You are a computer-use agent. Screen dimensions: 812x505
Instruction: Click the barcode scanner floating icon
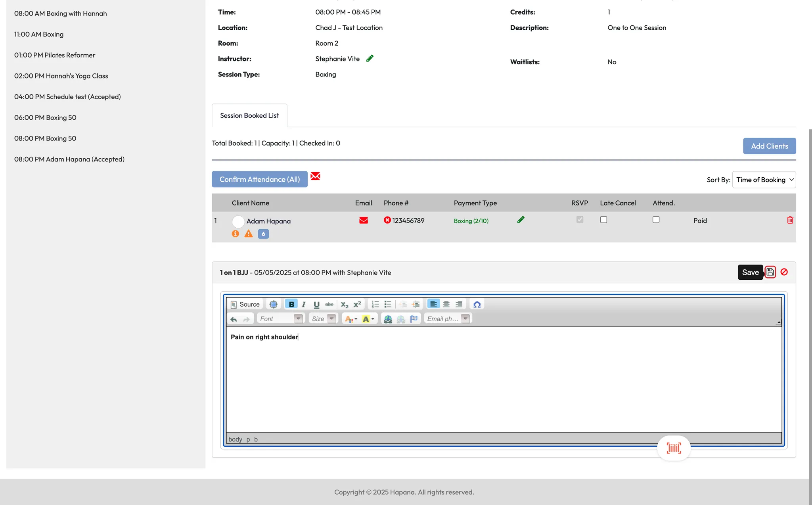tap(674, 448)
